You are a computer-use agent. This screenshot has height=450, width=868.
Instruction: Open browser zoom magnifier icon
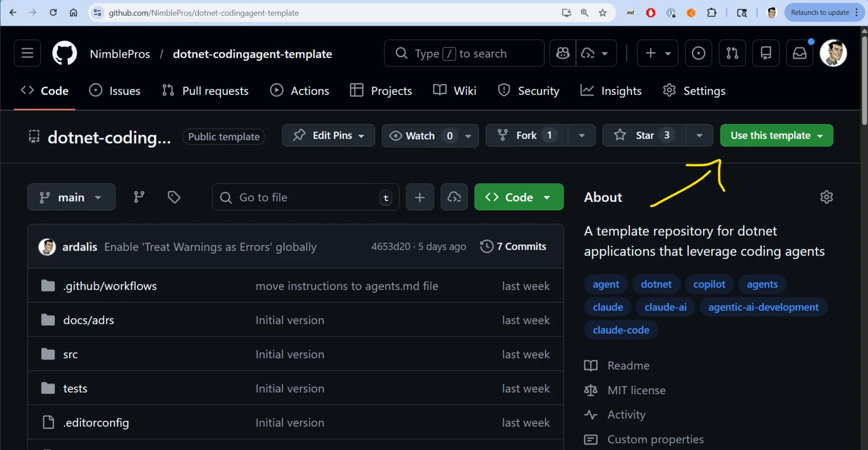(584, 12)
